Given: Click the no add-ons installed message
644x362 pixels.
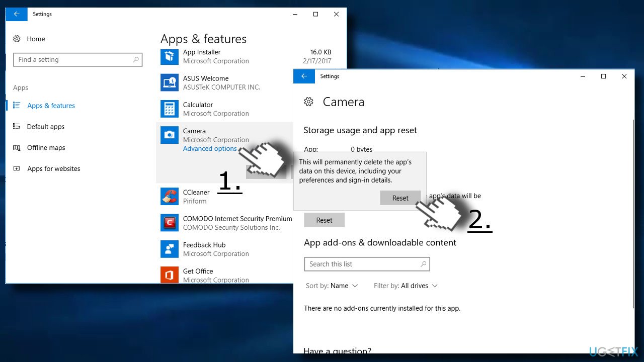Looking at the screenshot, I should click(382, 308).
